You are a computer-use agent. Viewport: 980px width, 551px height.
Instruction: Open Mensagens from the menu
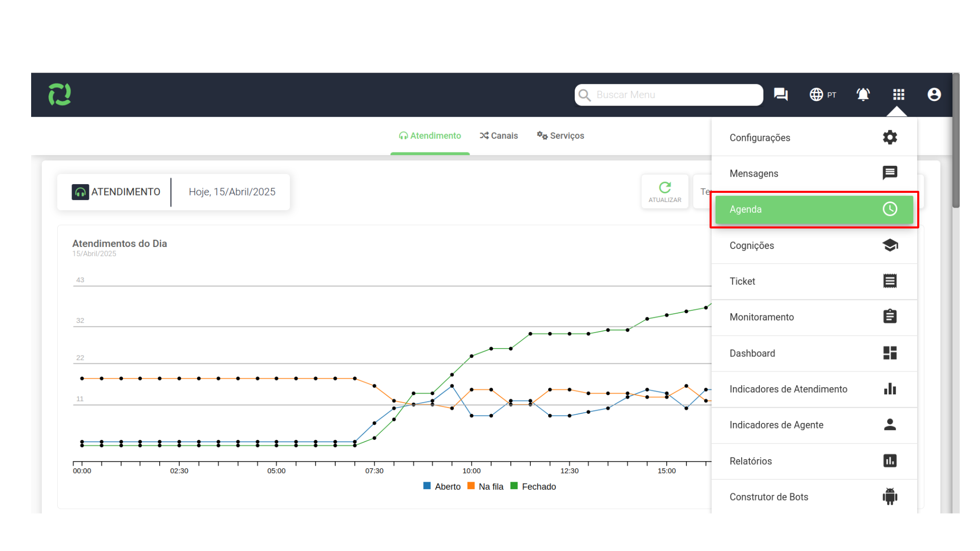coord(814,173)
